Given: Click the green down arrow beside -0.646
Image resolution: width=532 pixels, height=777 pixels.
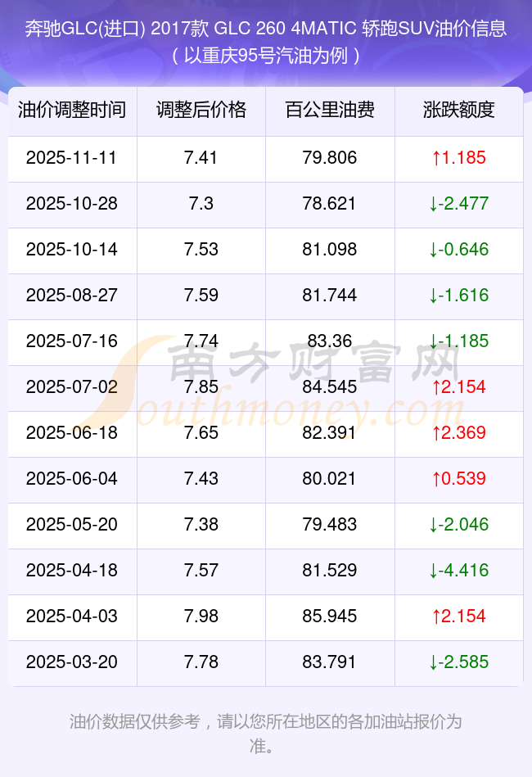Looking at the screenshot, I should click(x=434, y=250).
